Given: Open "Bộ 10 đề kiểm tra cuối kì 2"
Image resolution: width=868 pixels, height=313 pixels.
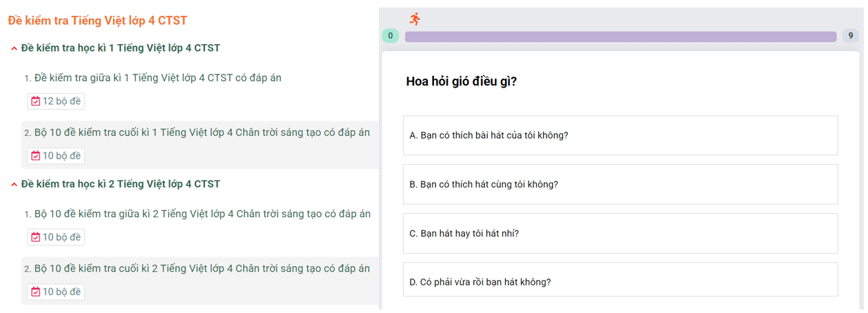Looking at the screenshot, I should tap(201, 268).
